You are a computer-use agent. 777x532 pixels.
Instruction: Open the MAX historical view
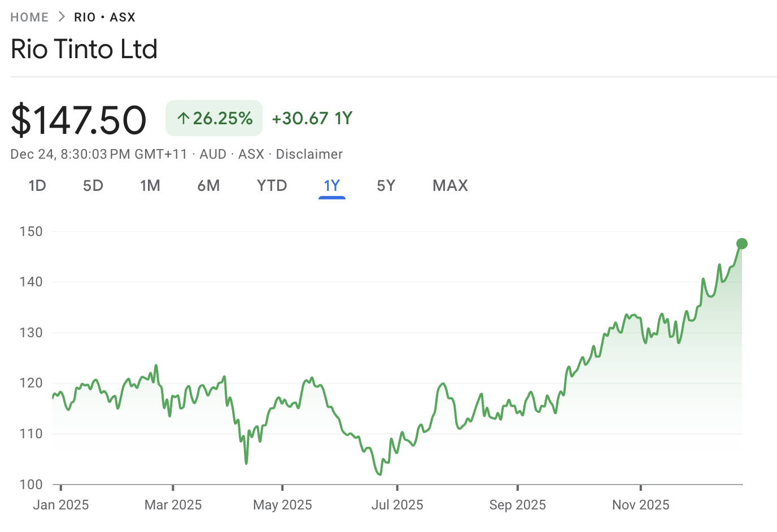pos(450,185)
